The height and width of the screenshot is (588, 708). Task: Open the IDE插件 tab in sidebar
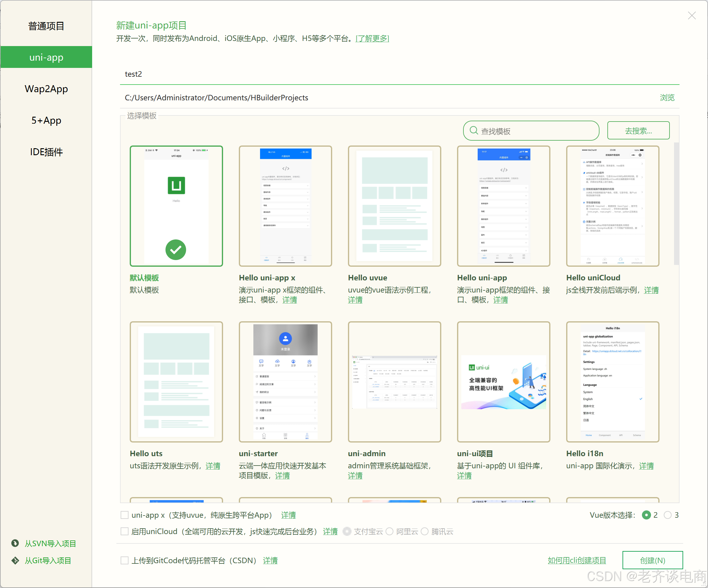point(46,152)
